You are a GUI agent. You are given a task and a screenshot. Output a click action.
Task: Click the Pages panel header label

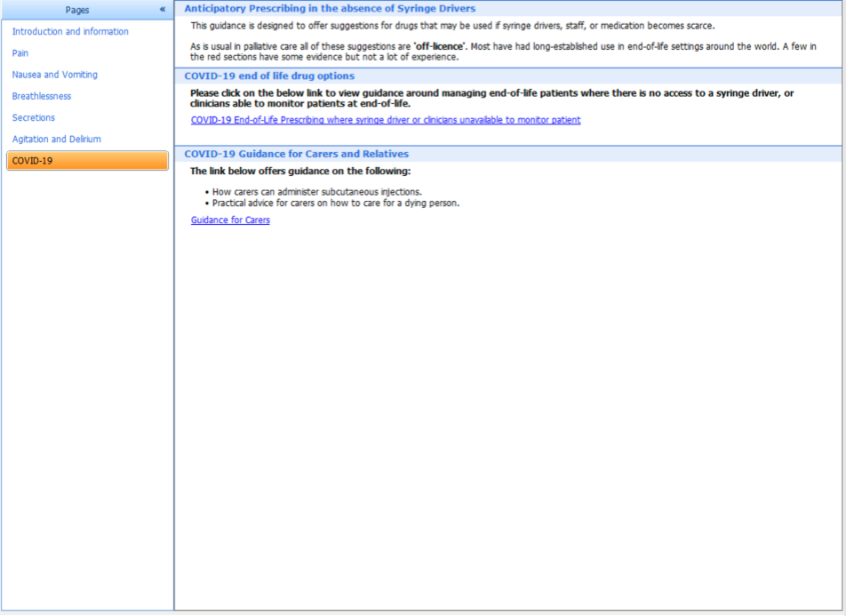coord(77,10)
